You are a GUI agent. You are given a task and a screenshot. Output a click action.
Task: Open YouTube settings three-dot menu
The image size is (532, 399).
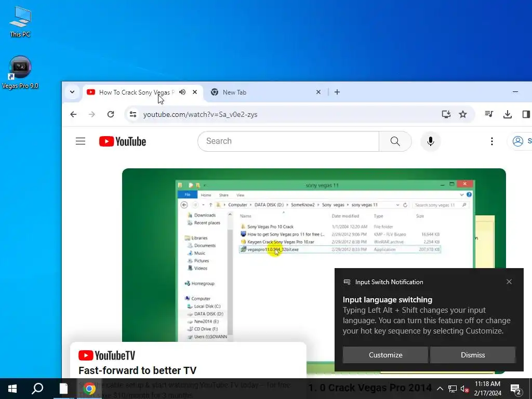(x=491, y=141)
